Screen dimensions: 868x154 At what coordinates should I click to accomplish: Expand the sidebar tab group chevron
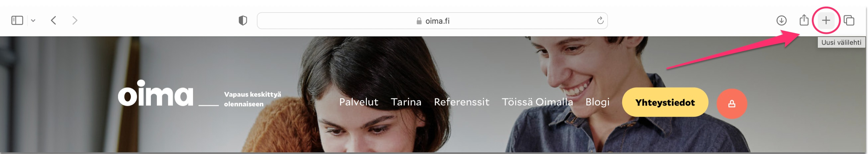pos(33,21)
